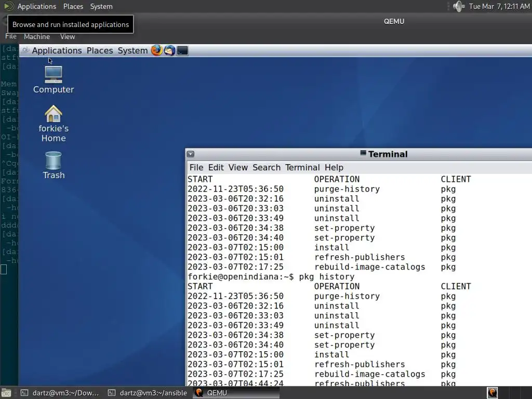Click the 2023-03-07T04:44:24 timestamp in the terminal
This screenshot has height=399, width=532.
[235, 383]
